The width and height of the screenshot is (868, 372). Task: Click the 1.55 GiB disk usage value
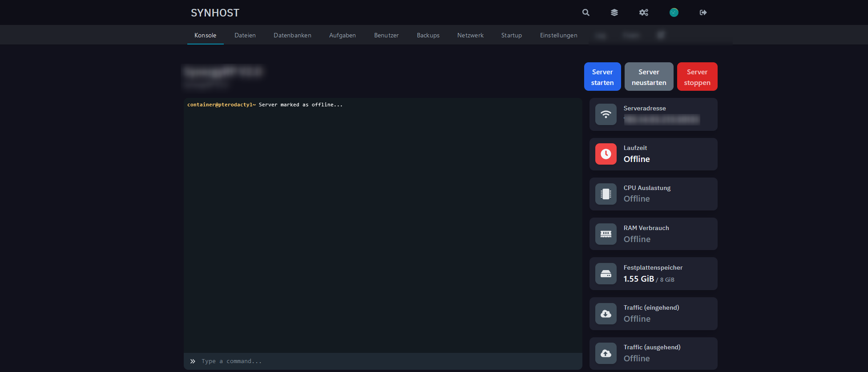click(639, 279)
